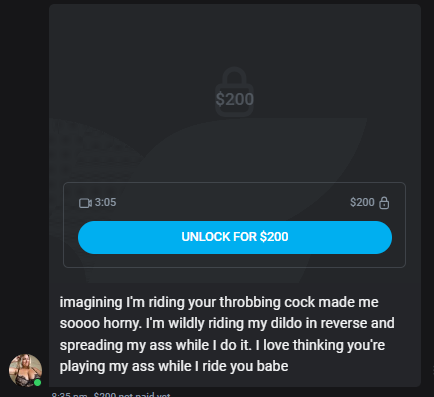Click the video camera icon beside 3:05
434x397 pixels.
pyautogui.click(x=85, y=203)
